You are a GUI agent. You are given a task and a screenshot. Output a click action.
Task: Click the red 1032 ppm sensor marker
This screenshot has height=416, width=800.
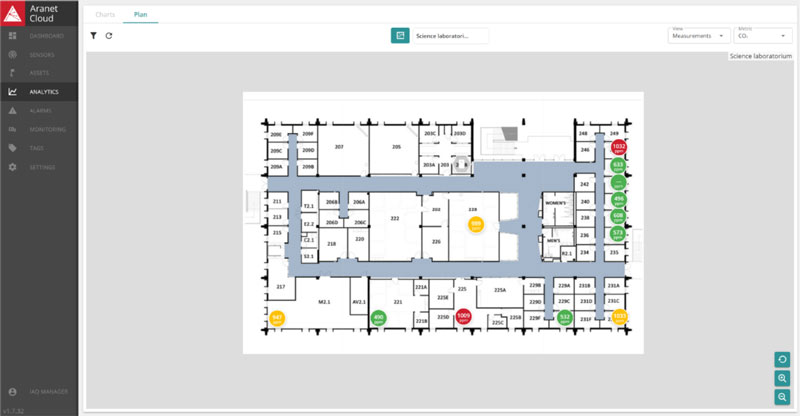tap(618, 147)
